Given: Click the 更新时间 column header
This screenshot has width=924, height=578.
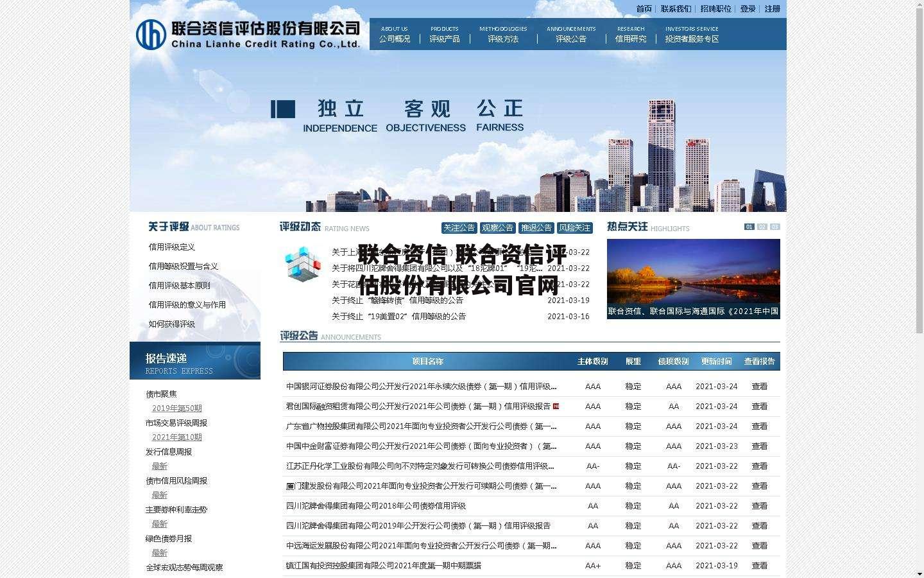Looking at the screenshot, I should 716,362.
